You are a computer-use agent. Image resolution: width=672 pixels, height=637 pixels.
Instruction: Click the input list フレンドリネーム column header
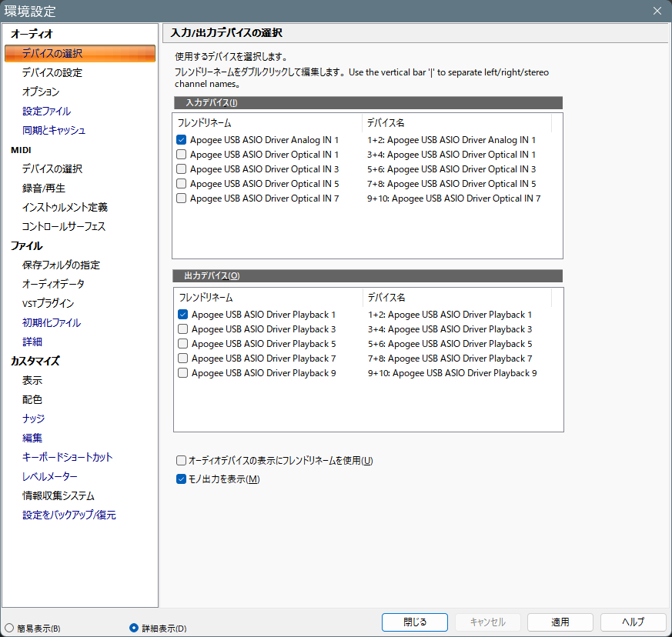(x=267, y=123)
